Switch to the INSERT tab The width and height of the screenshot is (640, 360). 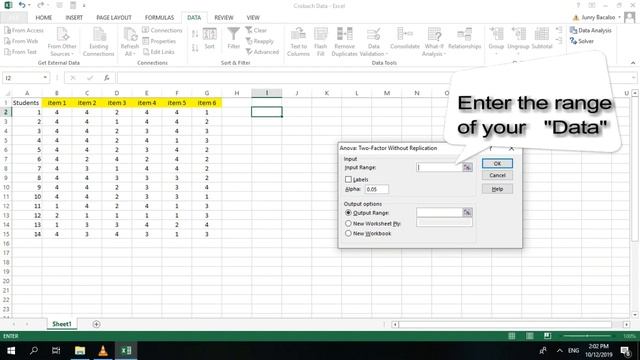74,18
